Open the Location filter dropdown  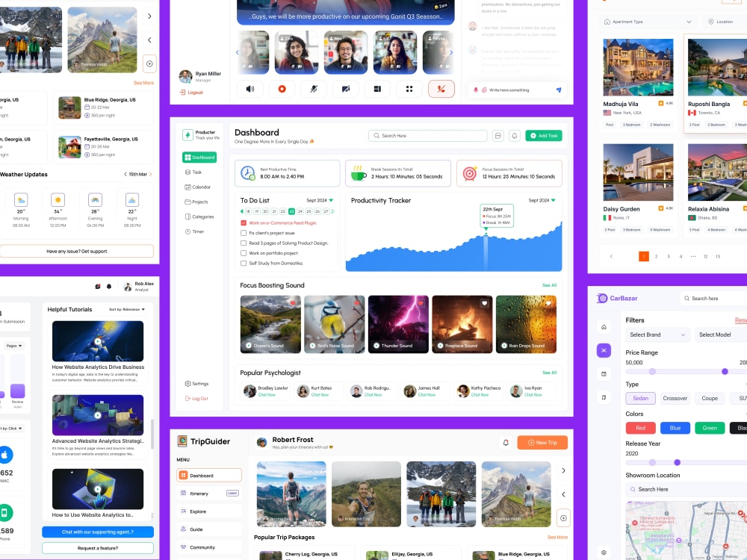pos(725,22)
